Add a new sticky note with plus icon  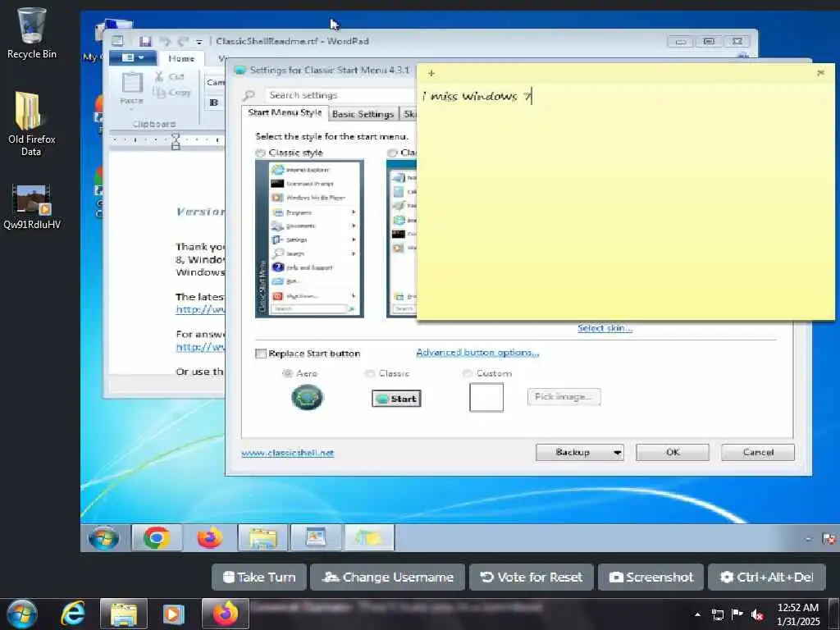point(431,73)
